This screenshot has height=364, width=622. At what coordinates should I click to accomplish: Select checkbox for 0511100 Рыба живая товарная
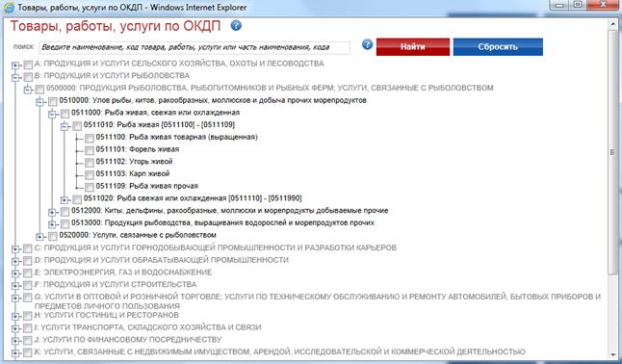pos(90,138)
